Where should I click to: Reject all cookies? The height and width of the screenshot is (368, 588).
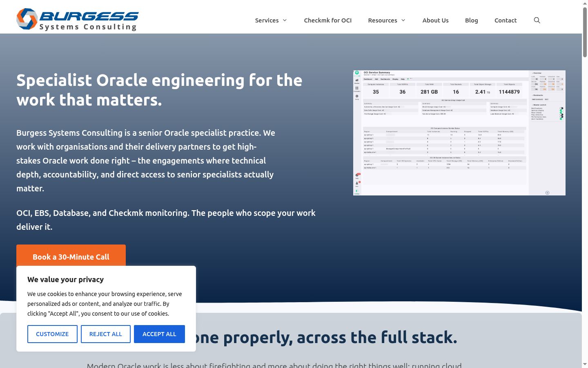pyautogui.click(x=106, y=334)
